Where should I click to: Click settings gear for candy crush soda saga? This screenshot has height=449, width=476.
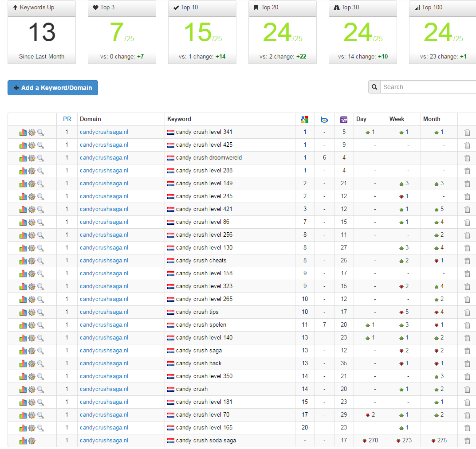pos(32,441)
